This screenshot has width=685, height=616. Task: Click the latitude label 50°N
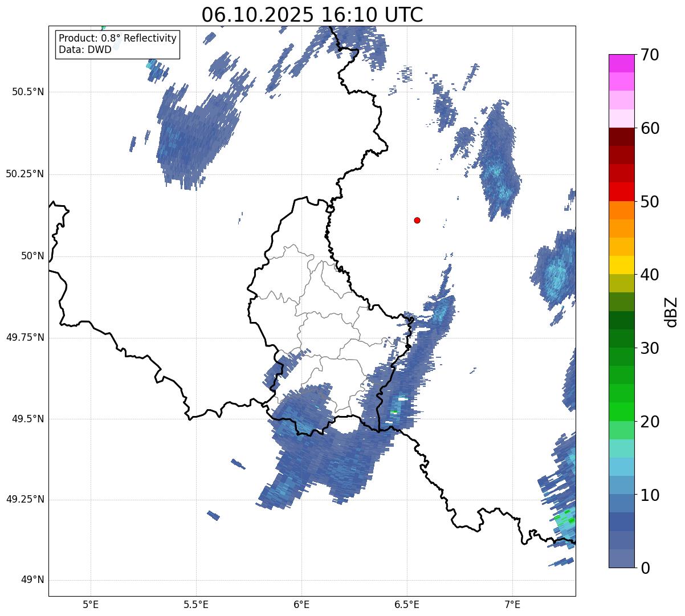pyautogui.click(x=32, y=256)
